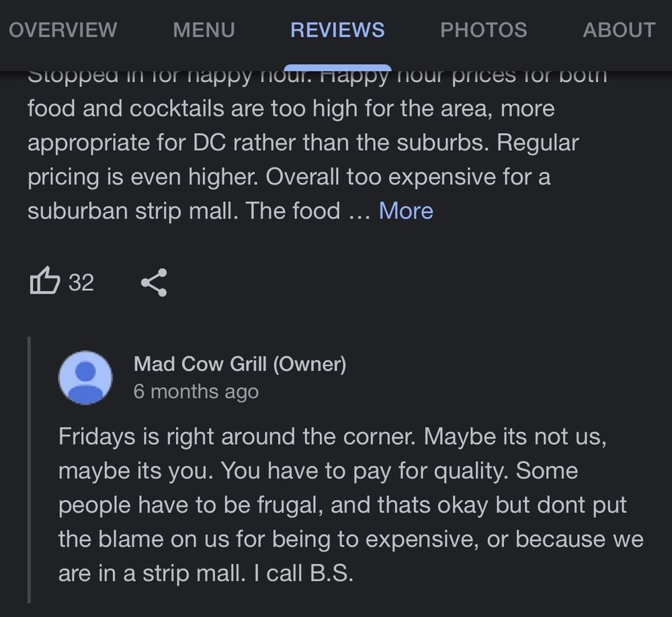Image resolution: width=672 pixels, height=617 pixels.
Task: Open the owner's profile avatar
Action: click(x=85, y=378)
